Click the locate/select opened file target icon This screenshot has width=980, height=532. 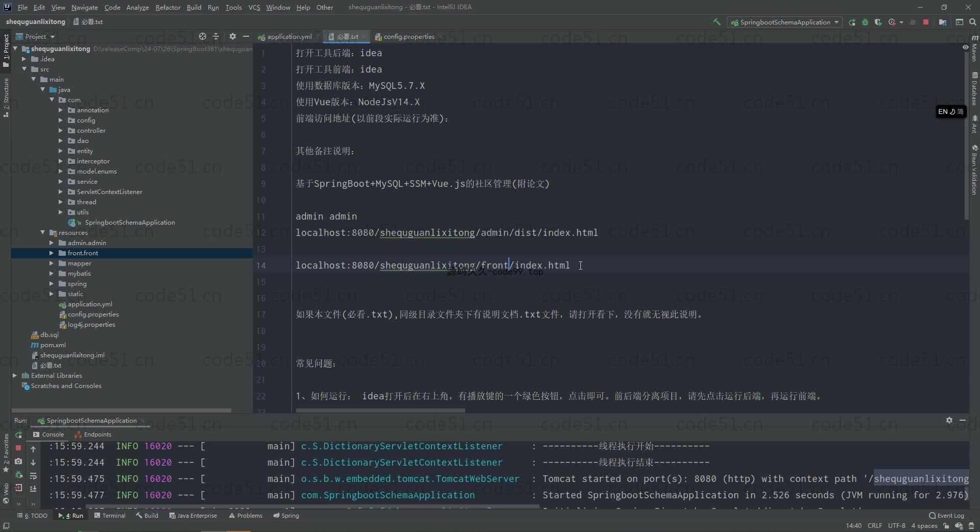coord(203,36)
